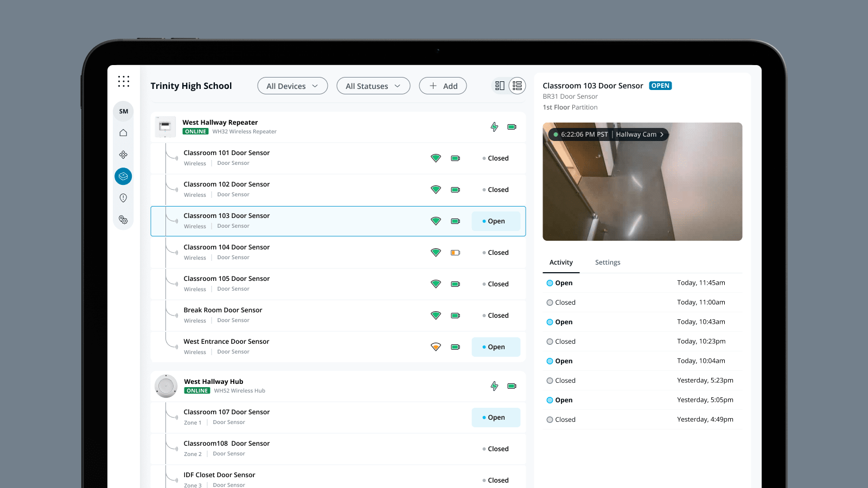Screen dimensions: 868x488
Task: Open the All Devices filter dropdown
Action: point(292,86)
